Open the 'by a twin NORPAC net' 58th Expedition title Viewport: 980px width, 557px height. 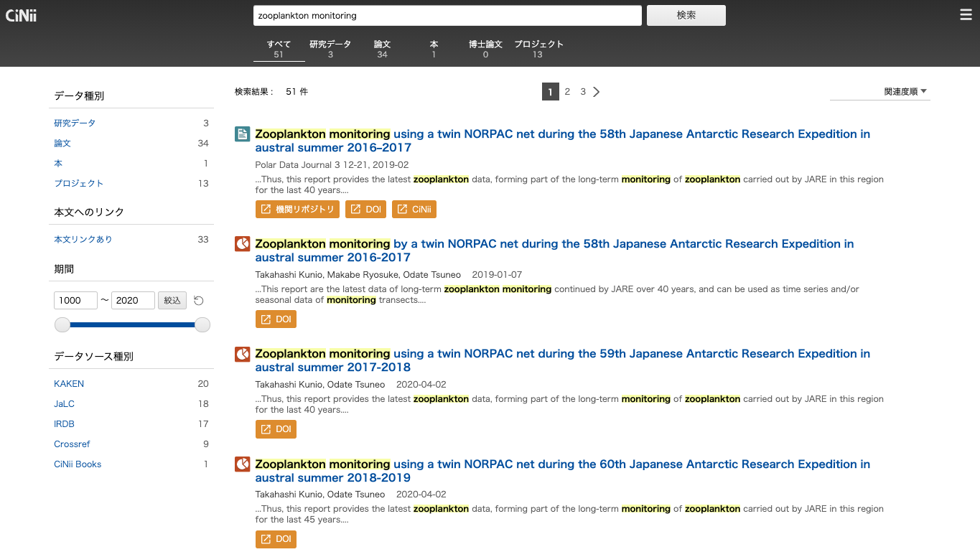554,251
